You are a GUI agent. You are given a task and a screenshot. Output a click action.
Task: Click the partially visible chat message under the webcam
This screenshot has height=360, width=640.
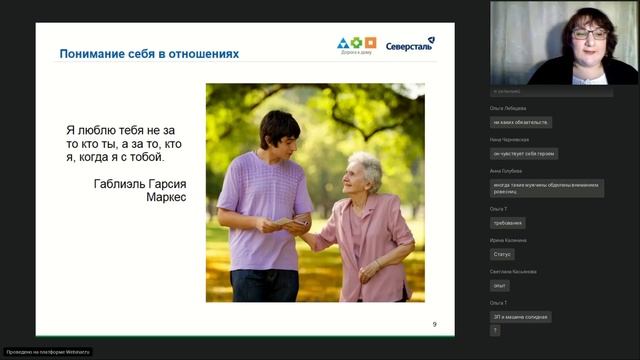551,92
